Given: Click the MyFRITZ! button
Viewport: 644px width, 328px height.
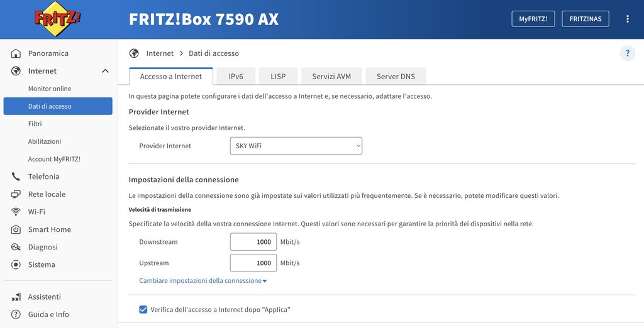Looking at the screenshot, I should click(x=533, y=19).
